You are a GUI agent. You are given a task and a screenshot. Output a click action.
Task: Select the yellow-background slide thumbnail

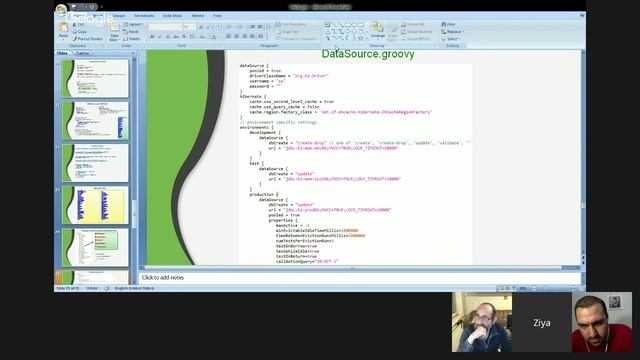click(x=95, y=205)
